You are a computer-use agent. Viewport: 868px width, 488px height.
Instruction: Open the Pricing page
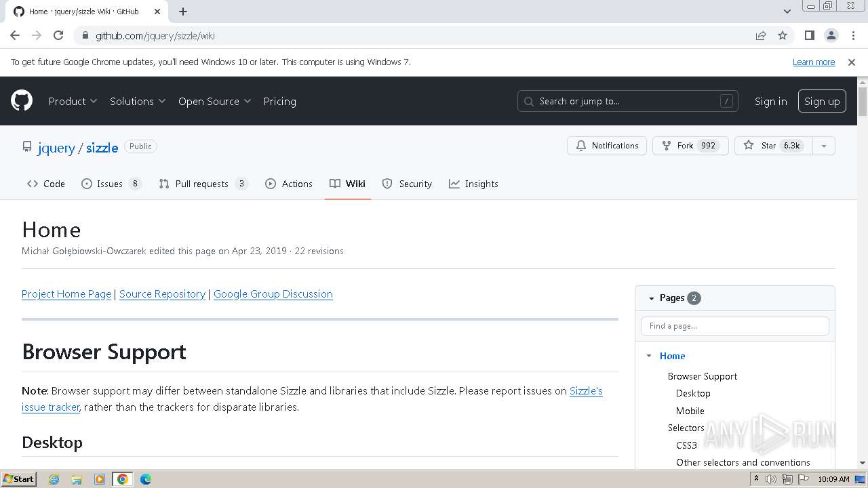tap(279, 101)
